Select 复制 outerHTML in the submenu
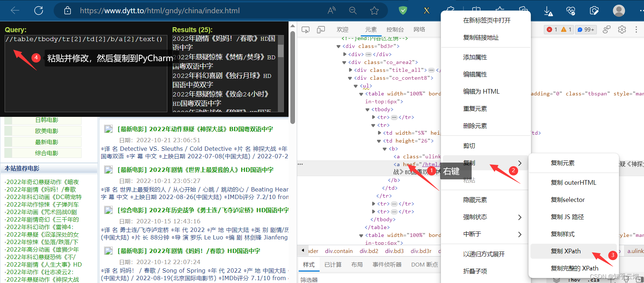Viewport: 644px width, 283px height. pos(574,183)
